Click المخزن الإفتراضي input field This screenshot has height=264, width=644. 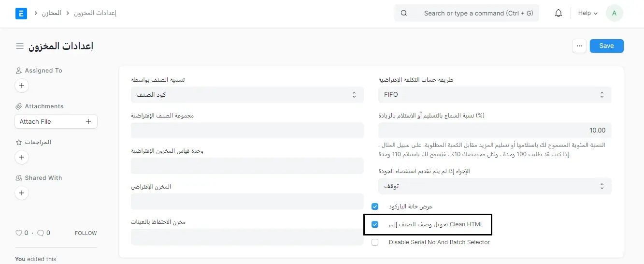click(247, 202)
